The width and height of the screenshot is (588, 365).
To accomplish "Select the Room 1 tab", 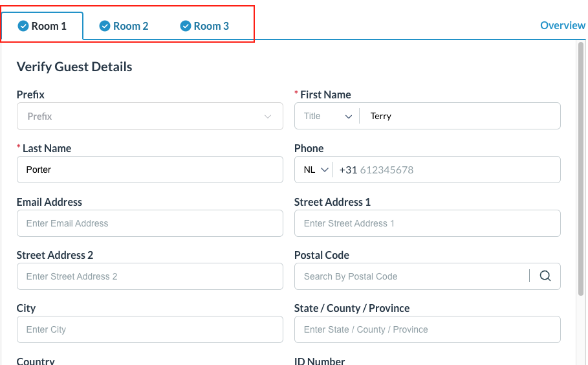I will click(x=43, y=26).
